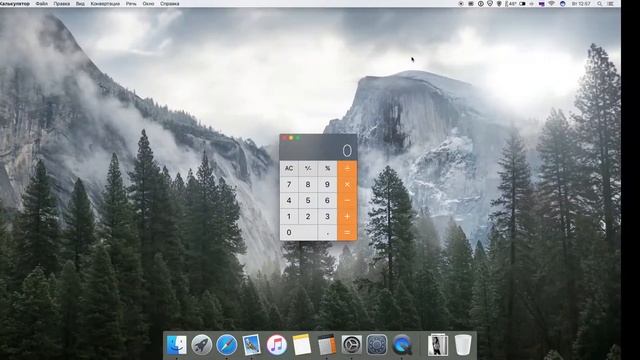640x360 pixels.
Task: Open System Preferences gear in Dock
Action: tap(351, 345)
